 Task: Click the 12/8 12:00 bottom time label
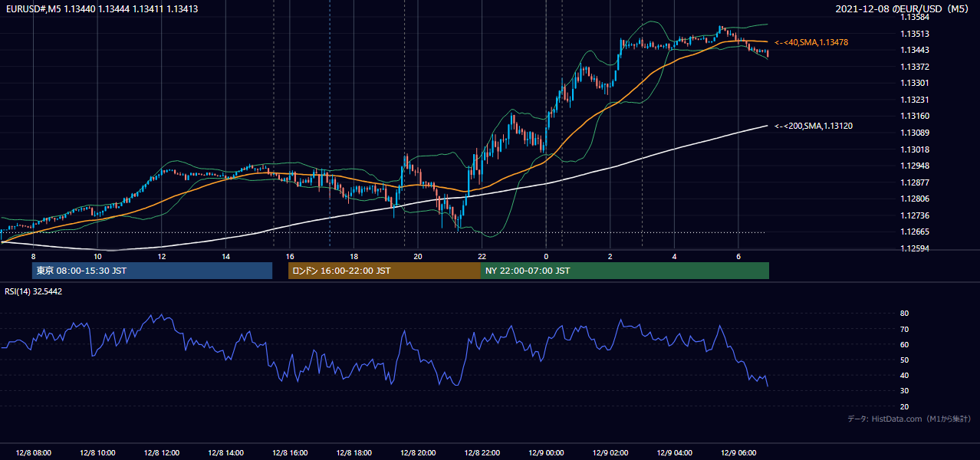pyautogui.click(x=161, y=452)
